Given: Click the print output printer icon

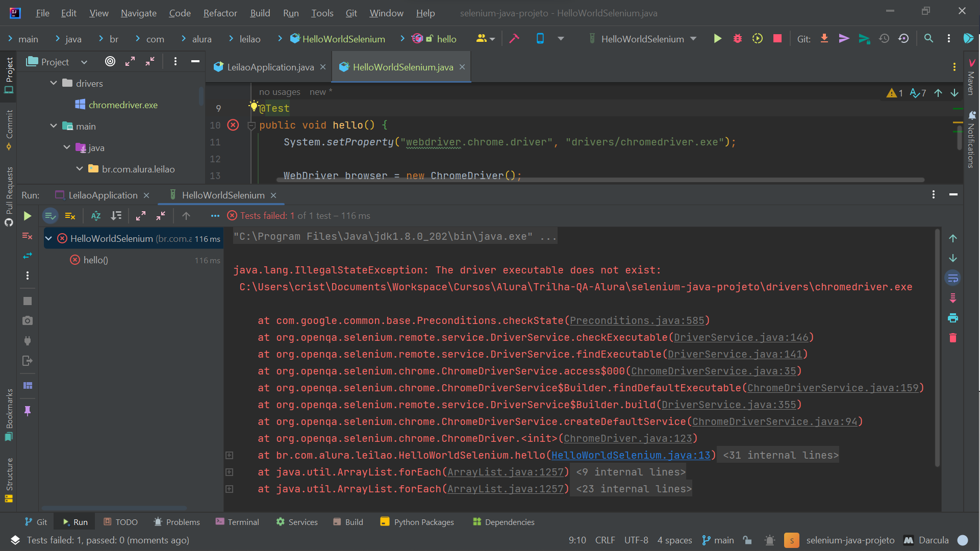Looking at the screenshot, I should coord(952,318).
